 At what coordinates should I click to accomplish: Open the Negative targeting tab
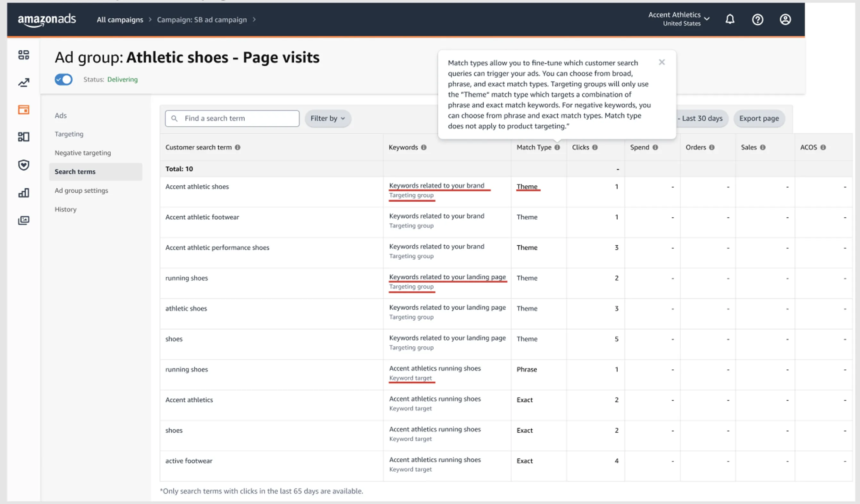pos(83,153)
